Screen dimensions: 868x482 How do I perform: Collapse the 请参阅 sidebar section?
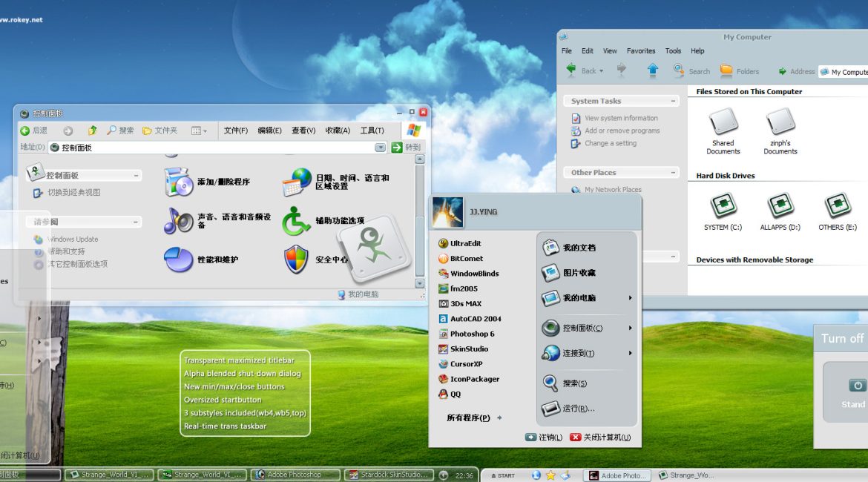point(136,222)
